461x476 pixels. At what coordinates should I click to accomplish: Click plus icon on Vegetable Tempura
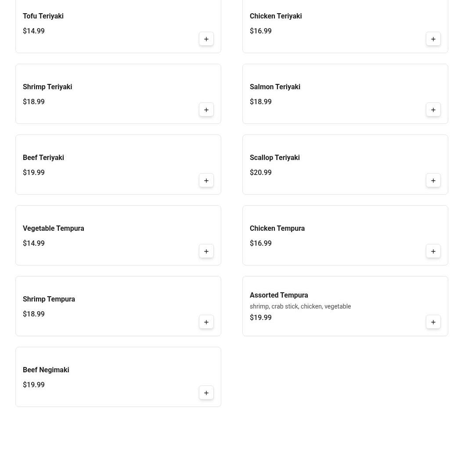coord(206,251)
